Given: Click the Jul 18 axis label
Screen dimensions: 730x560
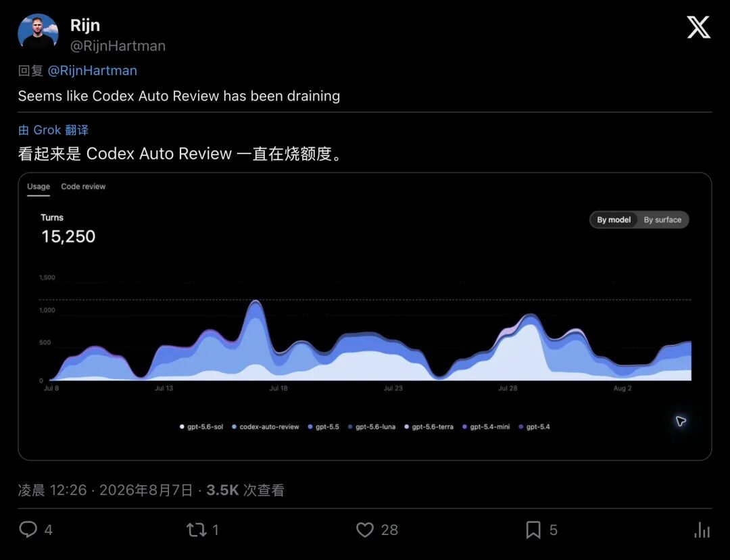Looking at the screenshot, I should pyautogui.click(x=278, y=388).
